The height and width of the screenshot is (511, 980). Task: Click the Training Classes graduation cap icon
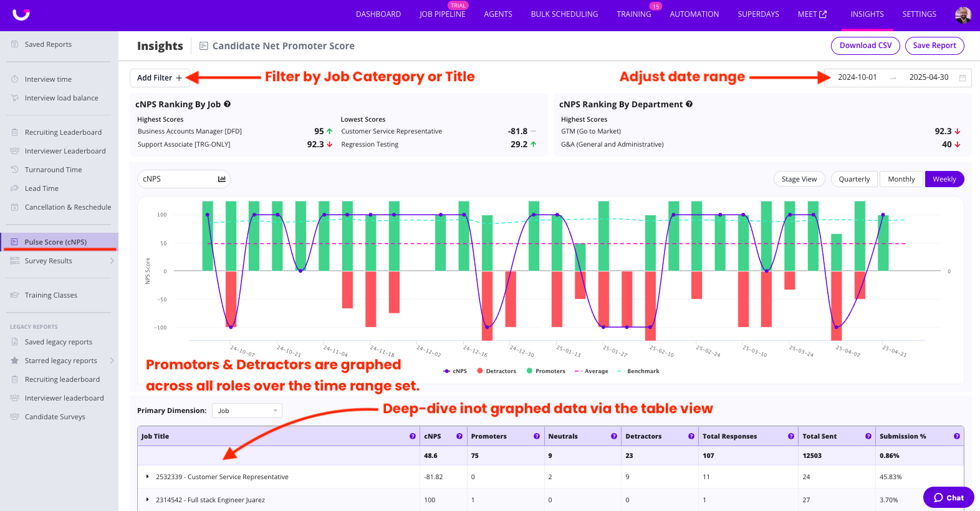click(14, 295)
